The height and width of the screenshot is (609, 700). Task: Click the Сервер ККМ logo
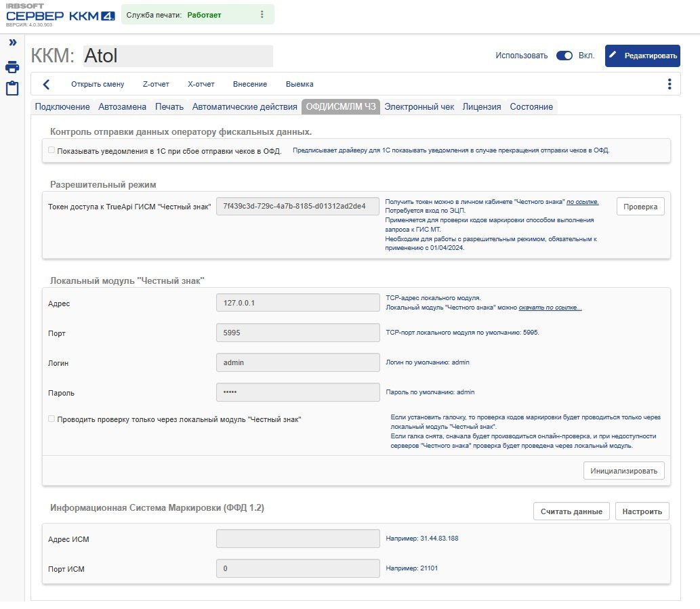60,16
